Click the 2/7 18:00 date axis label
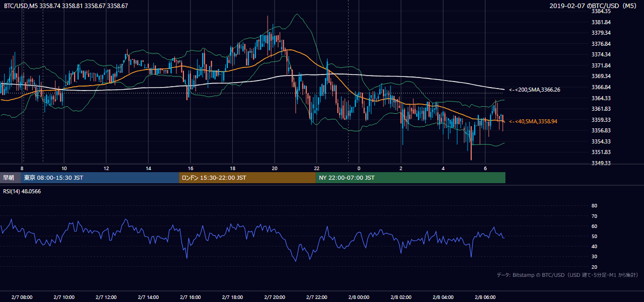Image resolution: width=644 pixels, height=302 pixels. (232, 297)
